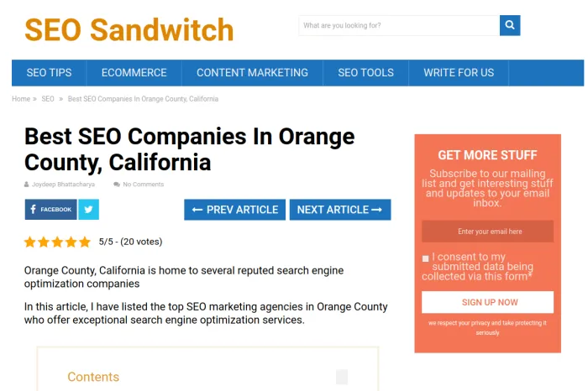Open the SEO TIPS menu
Image resolution: width=588 pixels, height=391 pixels.
point(49,73)
